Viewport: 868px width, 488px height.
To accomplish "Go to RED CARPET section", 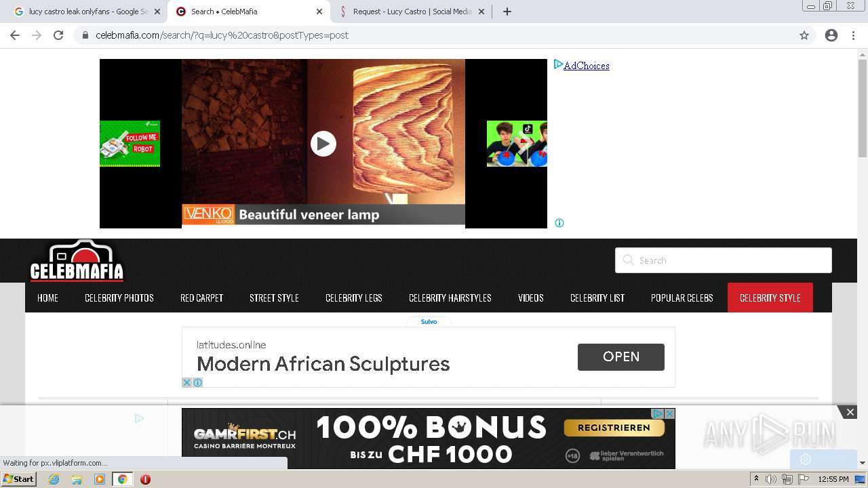I will pyautogui.click(x=201, y=298).
